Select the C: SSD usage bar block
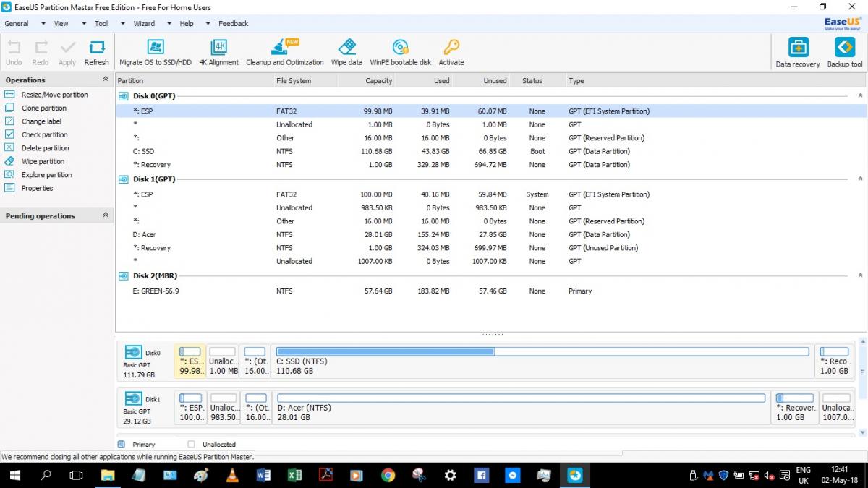Viewport: 868px width, 488px height. (542, 361)
